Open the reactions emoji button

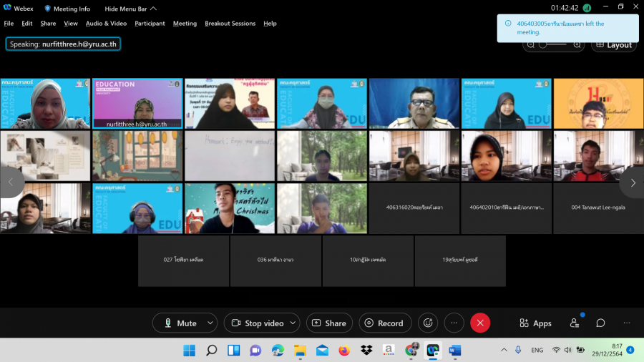point(428,323)
